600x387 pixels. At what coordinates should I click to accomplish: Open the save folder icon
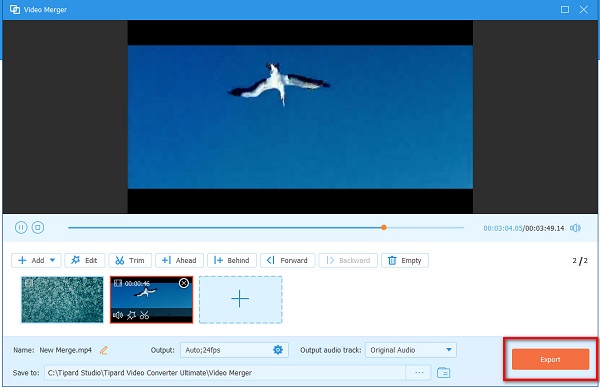(443, 372)
